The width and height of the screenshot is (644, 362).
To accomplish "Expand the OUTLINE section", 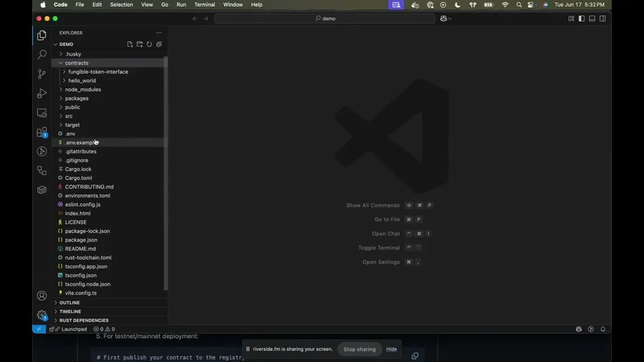I will 111,302.
